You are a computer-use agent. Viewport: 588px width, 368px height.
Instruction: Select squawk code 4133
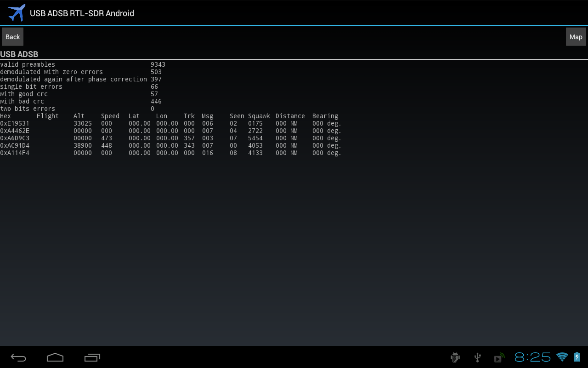coord(255,153)
